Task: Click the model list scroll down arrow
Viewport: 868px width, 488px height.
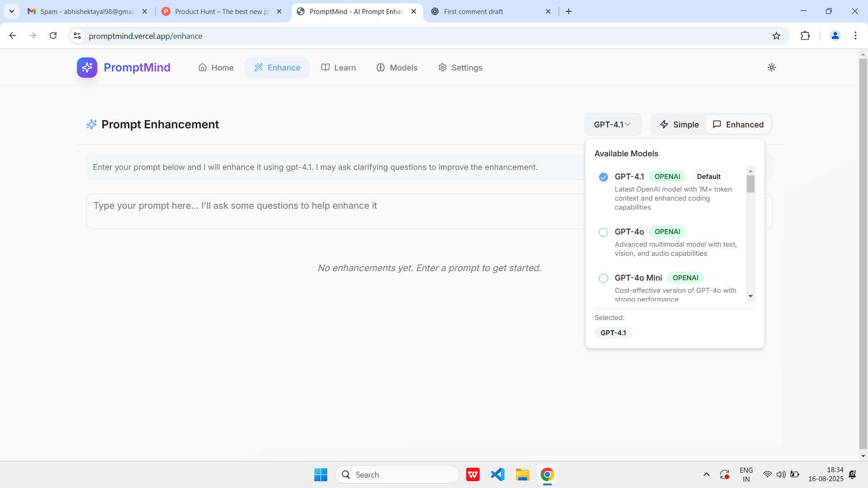Action: (x=750, y=296)
